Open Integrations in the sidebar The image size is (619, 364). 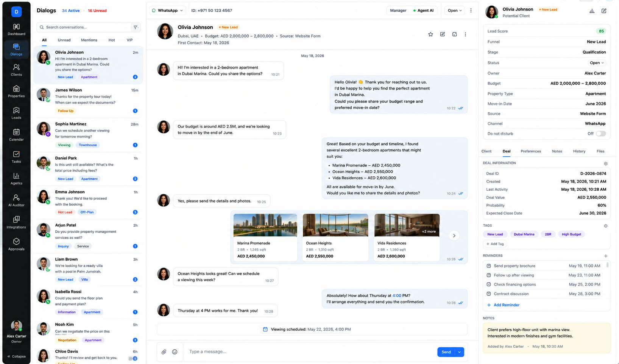pyautogui.click(x=16, y=222)
